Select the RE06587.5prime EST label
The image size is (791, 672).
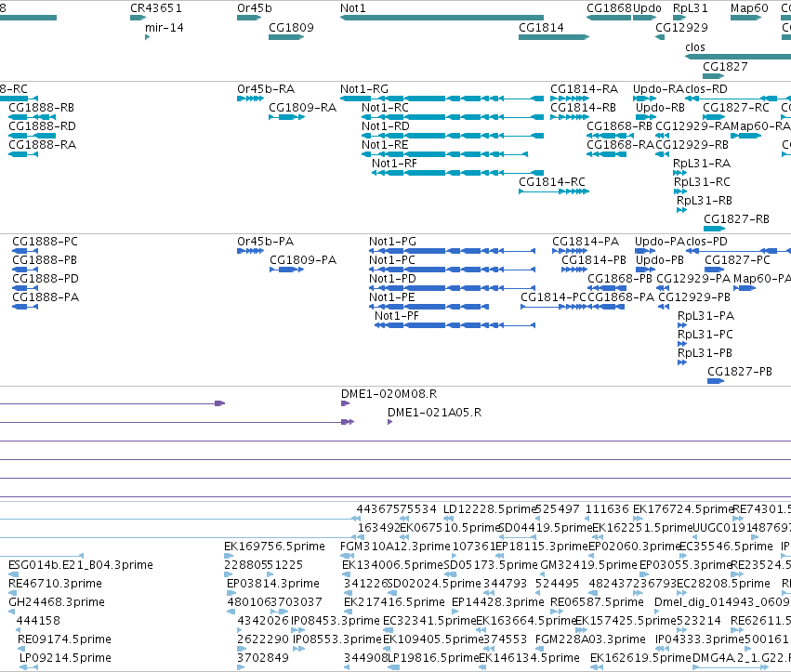pos(597,602)
